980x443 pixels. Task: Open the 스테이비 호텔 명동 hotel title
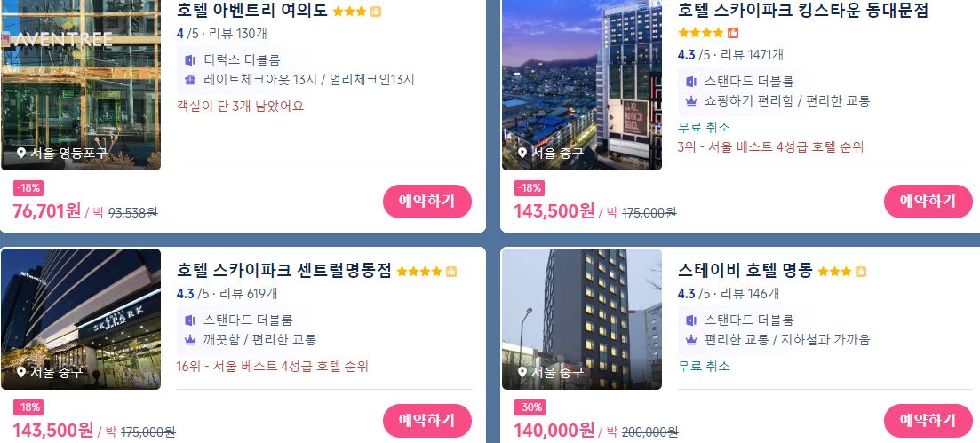(745, 271)
